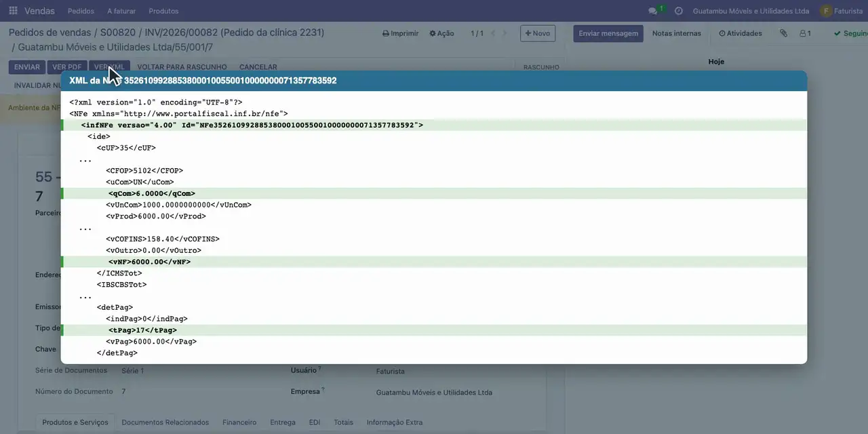Switch to Totais tab
868x434 pixels.
point(343,422)
